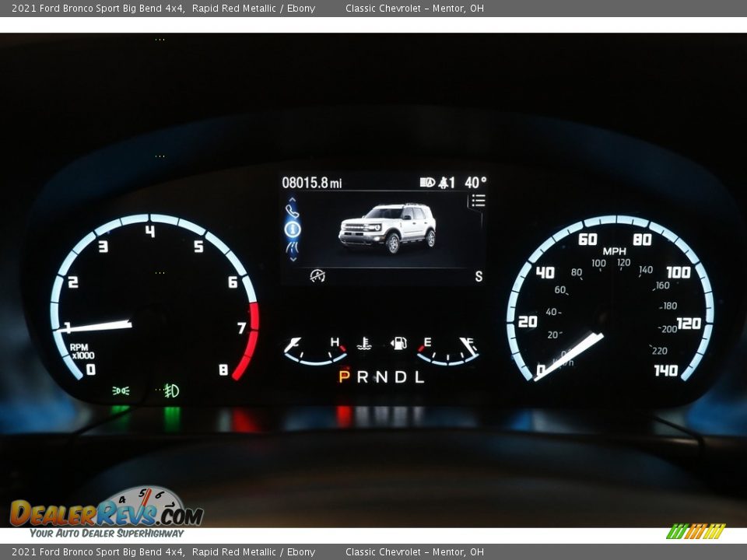Click top caption 'Classic Chevrolet – Mentor, OH'

415,8
